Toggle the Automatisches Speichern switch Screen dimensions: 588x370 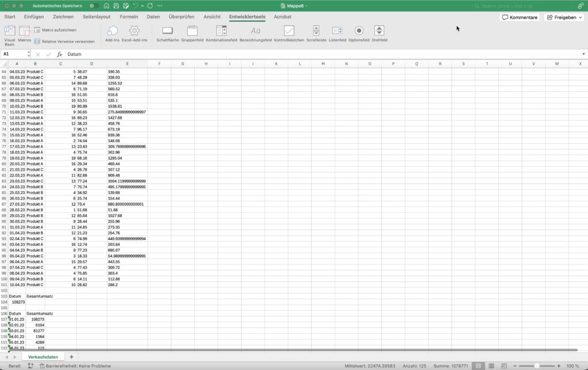(x=94, y=6)
